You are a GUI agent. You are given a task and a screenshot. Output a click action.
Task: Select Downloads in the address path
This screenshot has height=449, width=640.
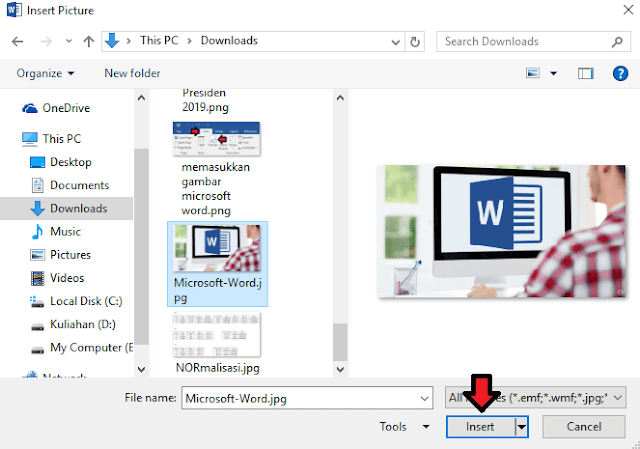pyautogui.click(x=229, y=40)
